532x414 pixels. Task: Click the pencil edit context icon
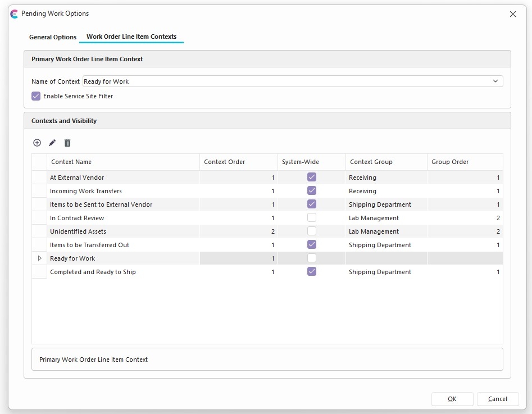coord(52,143)
